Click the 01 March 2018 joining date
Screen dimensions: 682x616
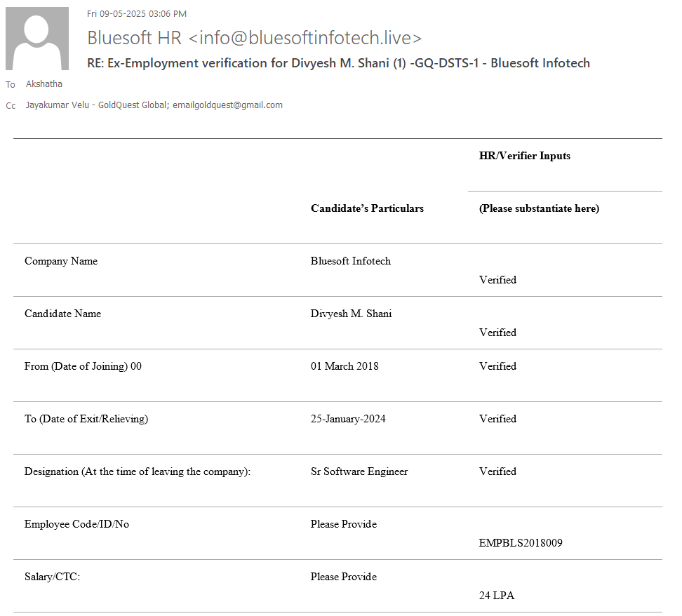tap(345, 366)
